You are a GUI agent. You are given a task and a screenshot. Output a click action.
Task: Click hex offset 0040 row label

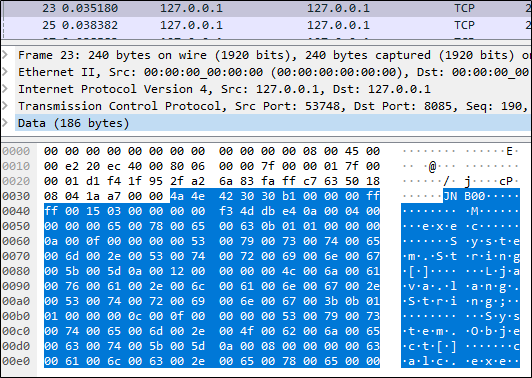tap(16, 211)
